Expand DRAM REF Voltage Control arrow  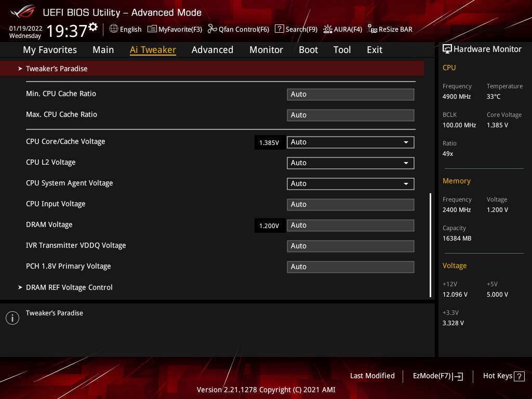click(x=20, y=287)
